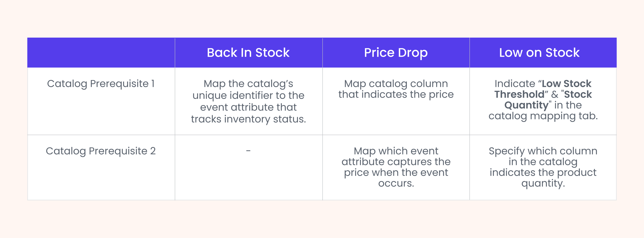Select the Catalog Prerequisite 1 row label
644x238 pixels.
click(x=101, y=84)
